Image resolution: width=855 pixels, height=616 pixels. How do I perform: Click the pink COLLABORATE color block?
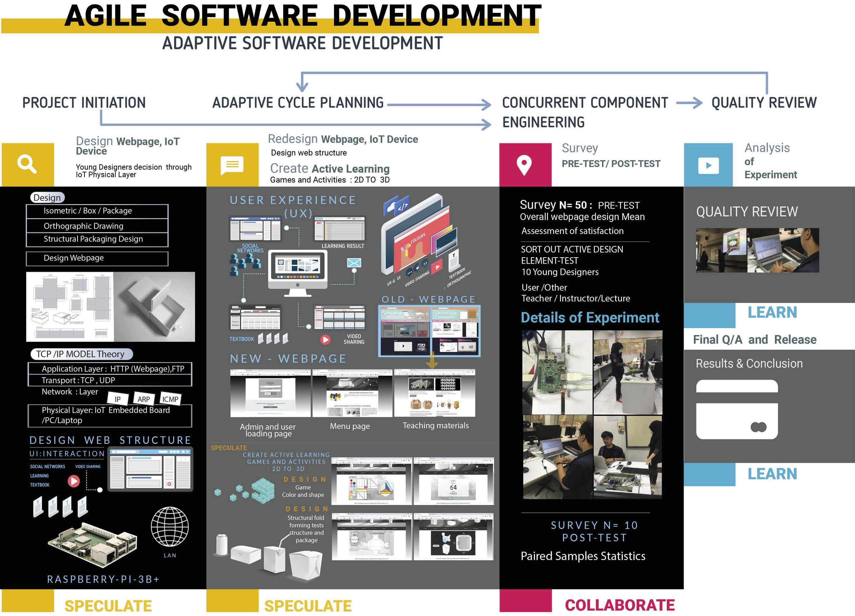pos(525,600)
